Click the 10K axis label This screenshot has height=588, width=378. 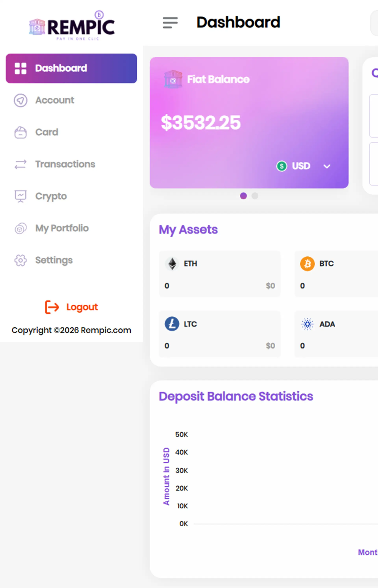pos(182,506)
